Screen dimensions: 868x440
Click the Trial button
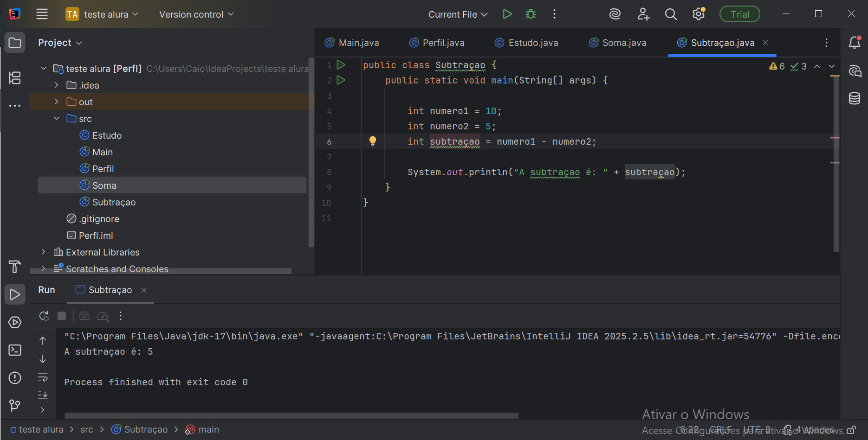(739, 14)
